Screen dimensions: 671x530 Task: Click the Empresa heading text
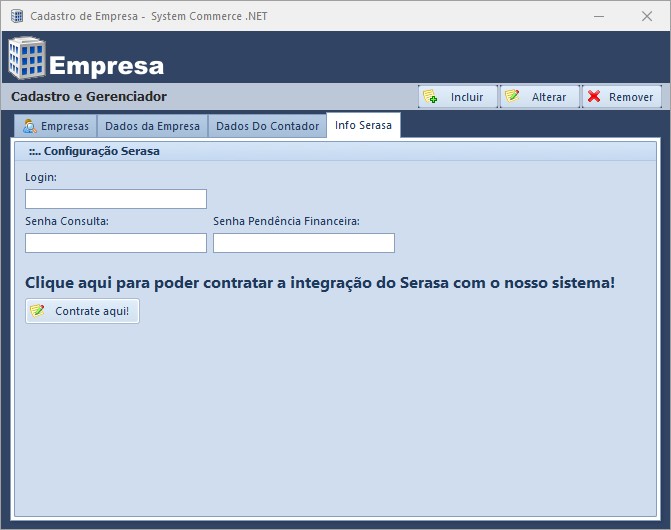[x=107, y=66]
